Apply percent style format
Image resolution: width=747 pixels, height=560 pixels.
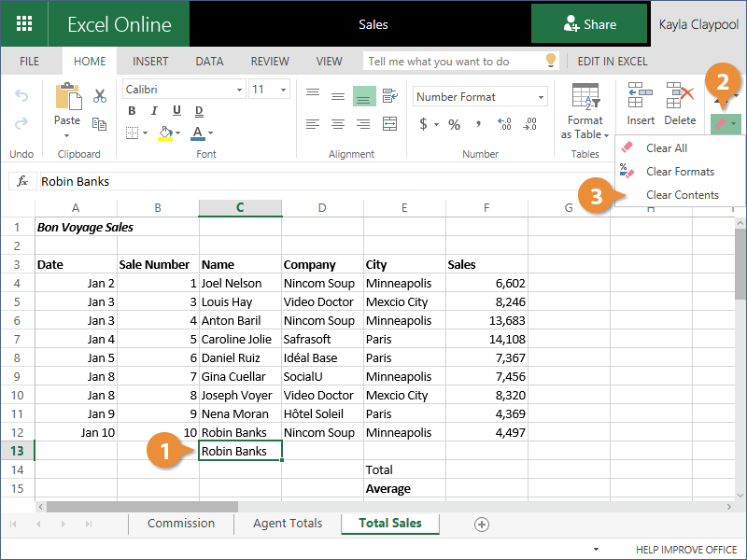click(x=454, y=124)
